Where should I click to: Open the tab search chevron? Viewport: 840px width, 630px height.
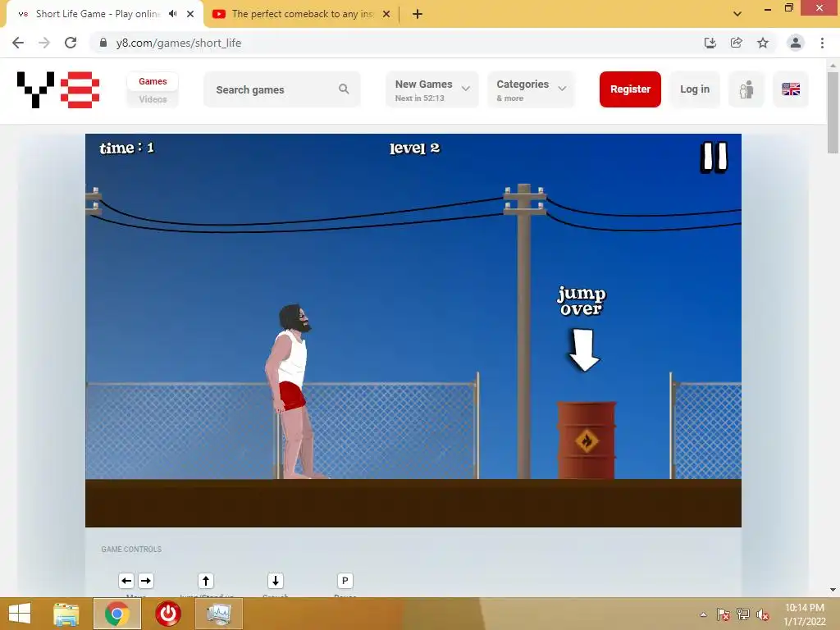[x=737, y=14]
